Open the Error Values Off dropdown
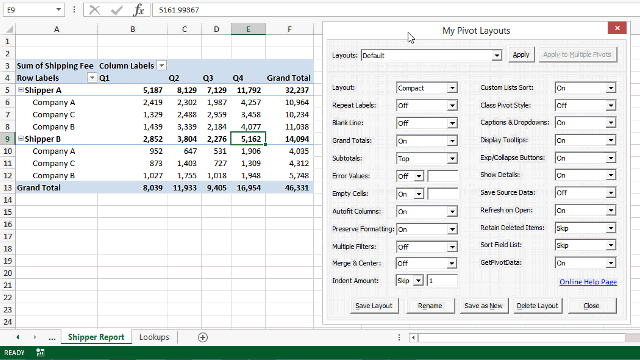 pos(419,176)
